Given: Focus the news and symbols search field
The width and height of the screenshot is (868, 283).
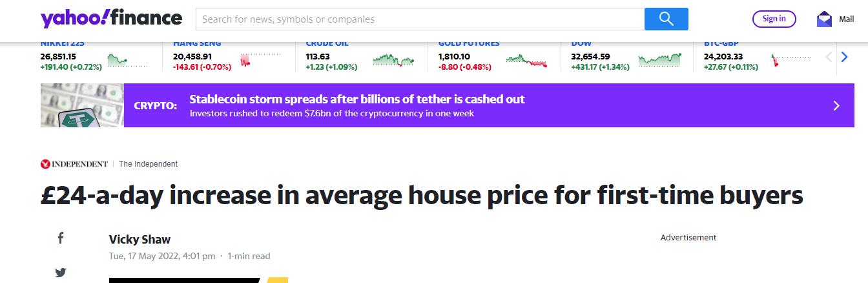Looking at the screenshot, I should 420,19.
